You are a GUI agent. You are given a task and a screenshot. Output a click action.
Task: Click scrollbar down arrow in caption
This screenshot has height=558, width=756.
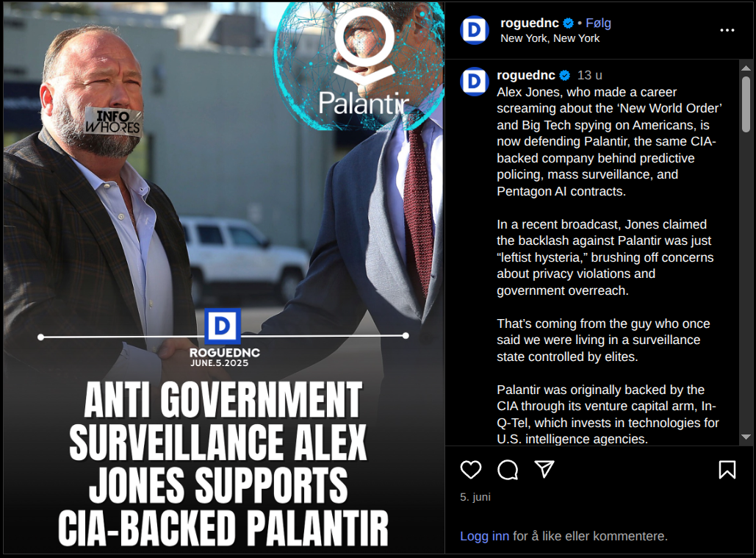coord(746,437)
